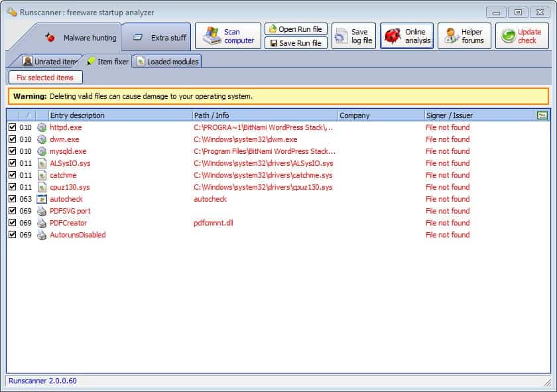Switch to the Extra stuff tab
Image resolution: width=557 pixels, height=392 pixels.
(159, 36)
